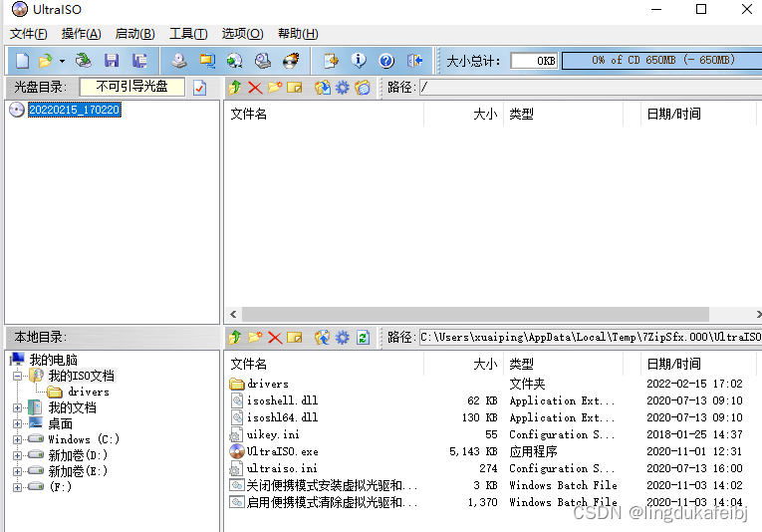Viewport: 762px width, 532px height.
Task: Click the local path field C:\Users\xuaiping
Action: click(x=591, y=337)
